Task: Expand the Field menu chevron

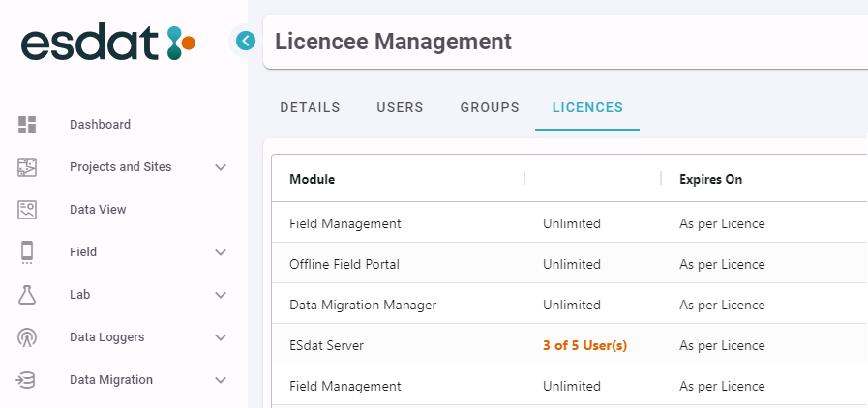Action: pyautogui.click(x=221, y=252)
